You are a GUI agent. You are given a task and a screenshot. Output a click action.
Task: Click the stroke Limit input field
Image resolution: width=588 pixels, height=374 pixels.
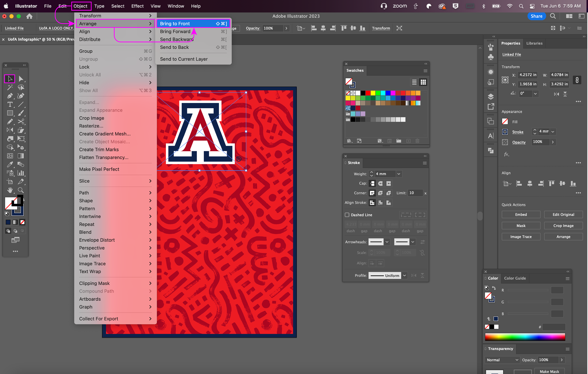[415, 193]
